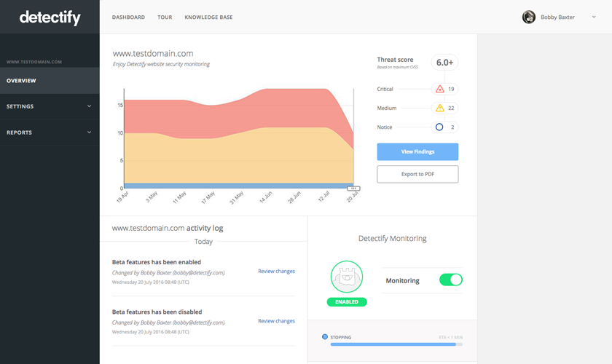The height and width of the screenshot is (364, 612).
Task: Click the Today log divider label
Action: coord(203,242)
